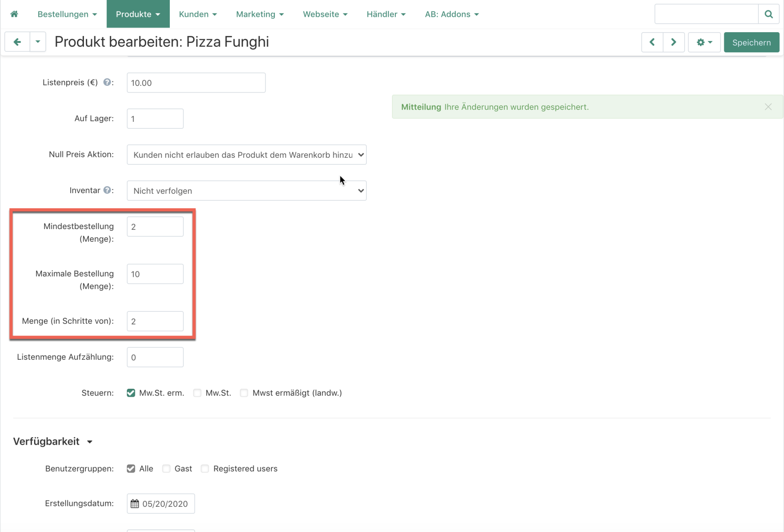Edit the Listenmenge Aufzählung field

click(155, 357)
